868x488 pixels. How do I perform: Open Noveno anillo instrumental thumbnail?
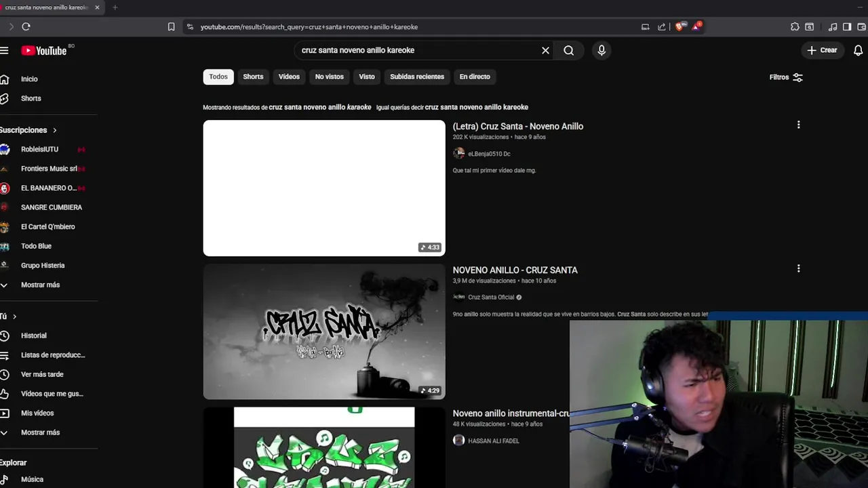click(x=324, y=447)
